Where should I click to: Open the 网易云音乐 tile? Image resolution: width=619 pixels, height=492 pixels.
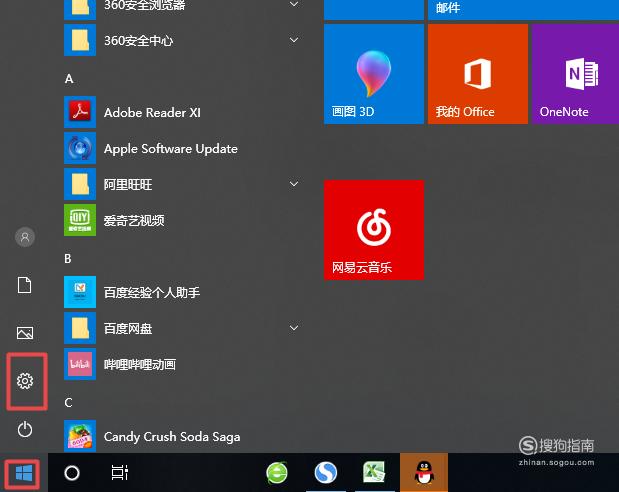[x=374, y=230]
